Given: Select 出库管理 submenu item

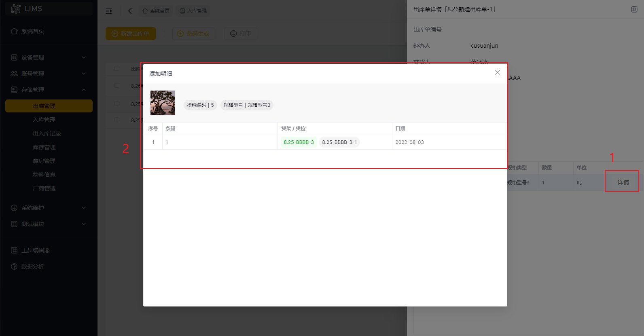Looking at the screenshot, I should (49, 106).
